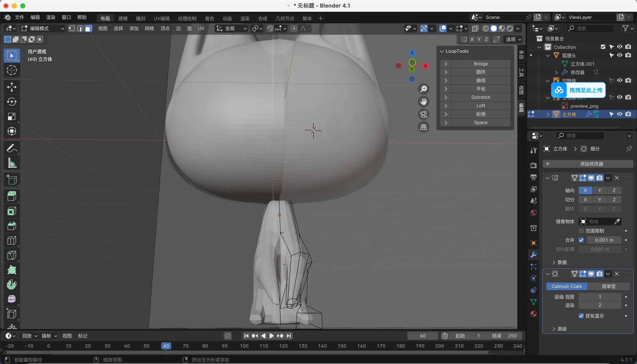Hide 立方体 object with eye icon
Image resolution: width=637 pixels, height=364 pixels.
pyautogui.click(x=620, y=114)
